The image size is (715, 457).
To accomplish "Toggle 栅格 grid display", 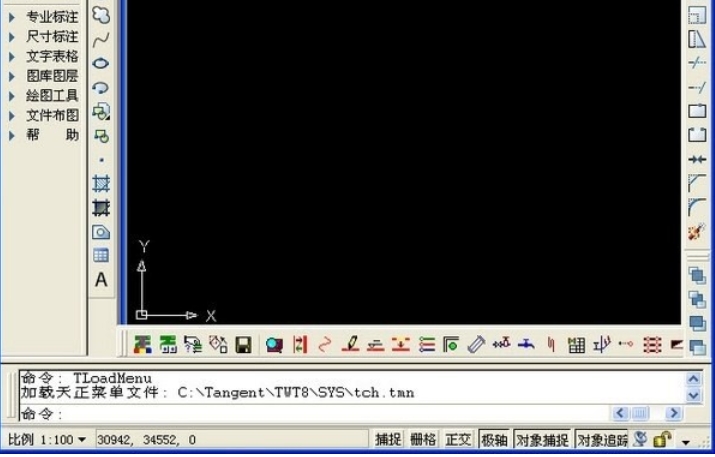I will click(423, 439).
